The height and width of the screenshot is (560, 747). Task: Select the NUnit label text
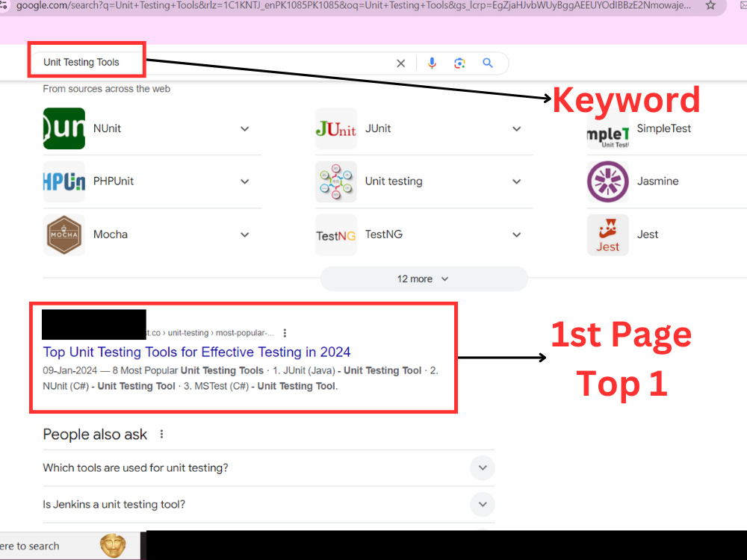pos(107,128)
